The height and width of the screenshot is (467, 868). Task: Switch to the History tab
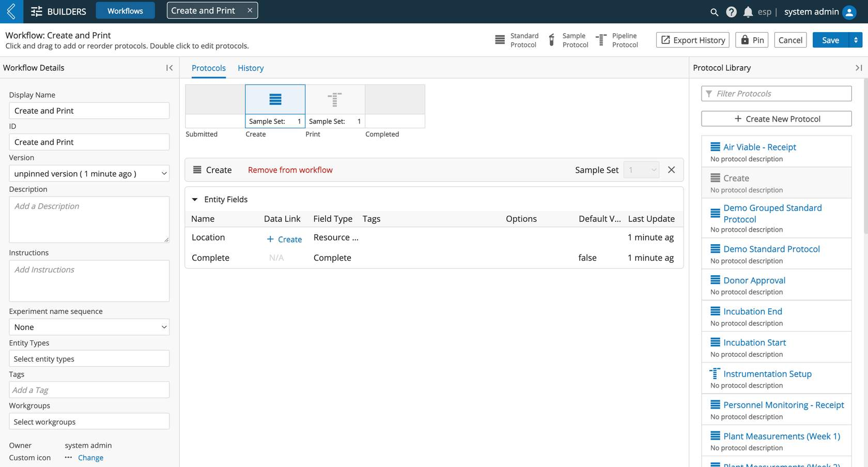point(251,68)
